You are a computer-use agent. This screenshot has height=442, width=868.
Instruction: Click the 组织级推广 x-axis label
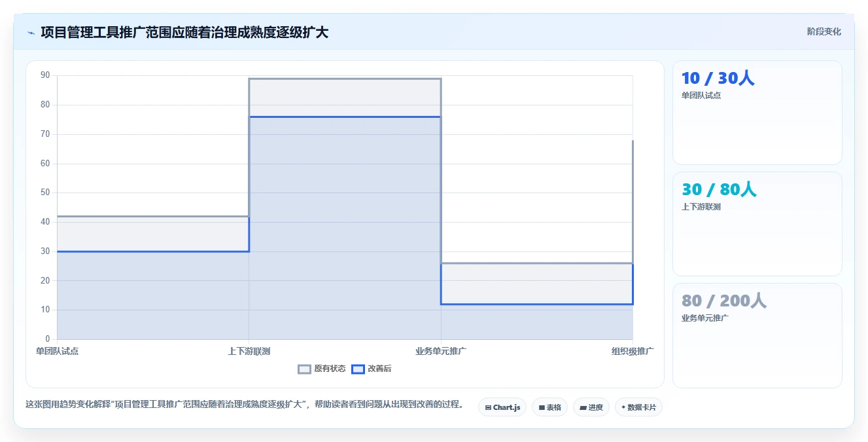click(633, 351)
